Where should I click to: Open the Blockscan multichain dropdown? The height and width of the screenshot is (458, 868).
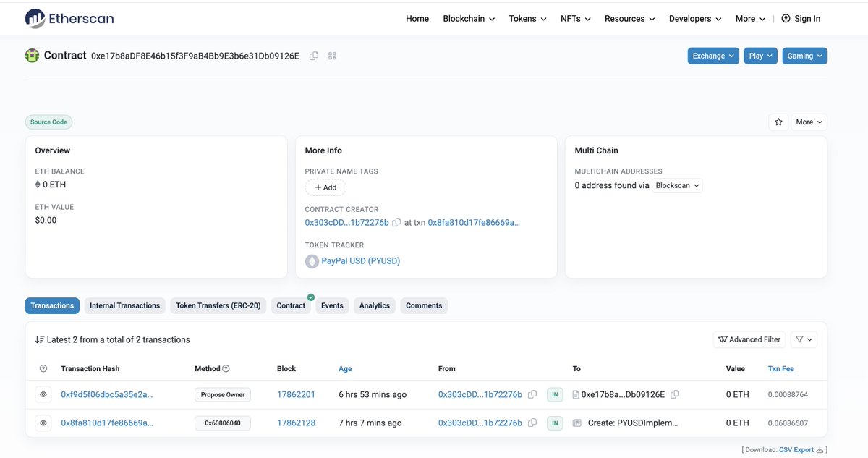677,185
